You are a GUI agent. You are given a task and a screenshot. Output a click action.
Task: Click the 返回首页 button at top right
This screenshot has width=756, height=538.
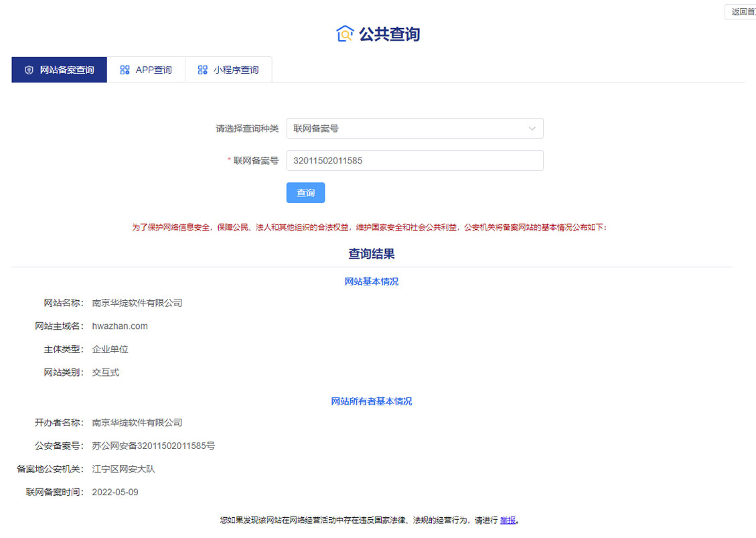pyautogui.click(x=742, y=11)
